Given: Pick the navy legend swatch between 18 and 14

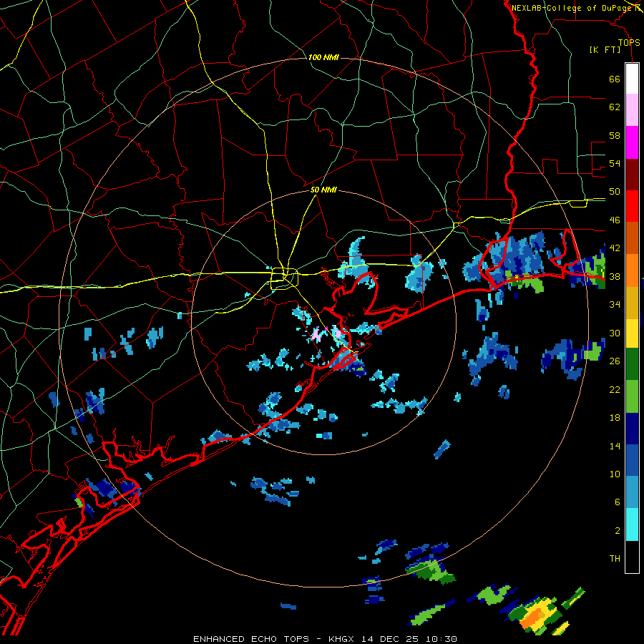Looking at the screenshot, I should pos(632,429).
